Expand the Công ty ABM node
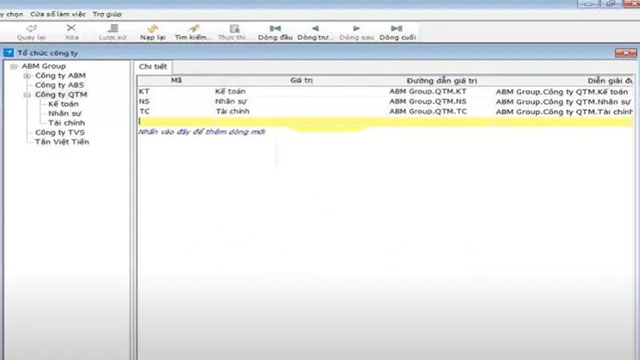The width and height of the screenshot is (640, 360). coord(27,76)
